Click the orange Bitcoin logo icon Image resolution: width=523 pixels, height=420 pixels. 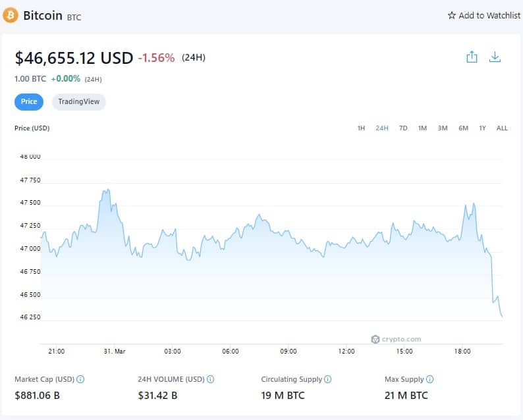click(x=11, y=15)
